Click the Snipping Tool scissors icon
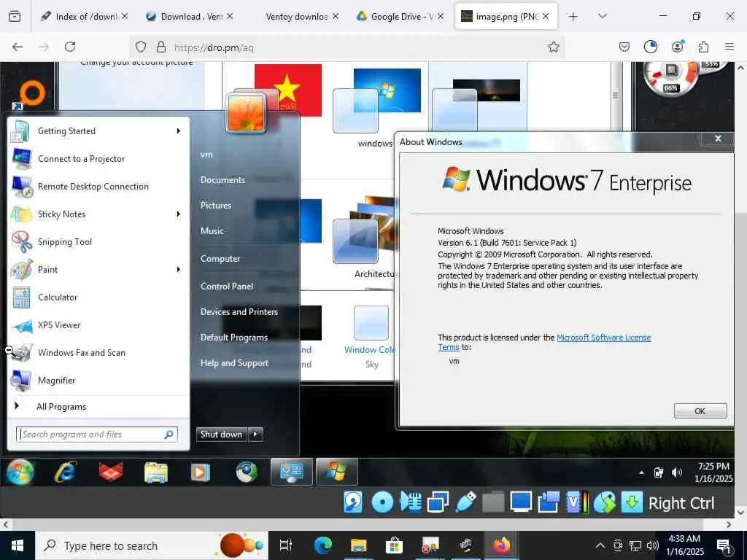Image resolution: width=747 pixels, height=560 pixels. 21,241
